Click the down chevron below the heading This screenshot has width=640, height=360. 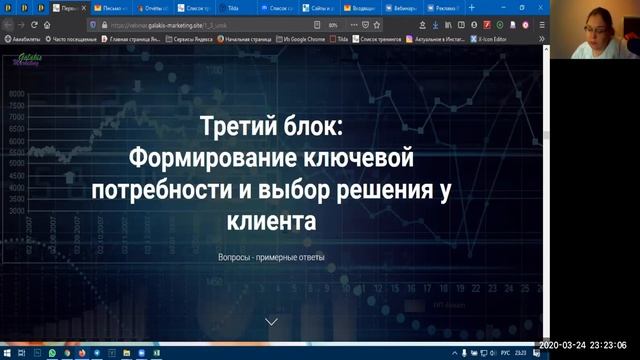(x=271, y=322)
